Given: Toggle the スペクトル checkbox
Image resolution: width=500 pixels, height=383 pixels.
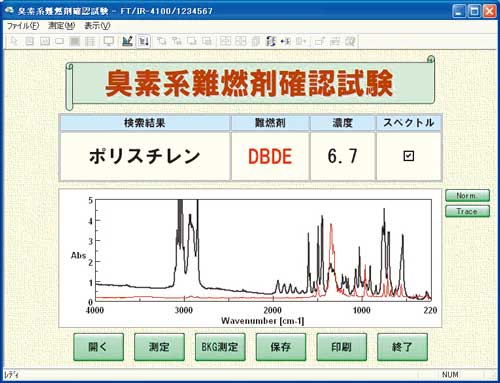Looking at the screenshot, I should (409, 156).
